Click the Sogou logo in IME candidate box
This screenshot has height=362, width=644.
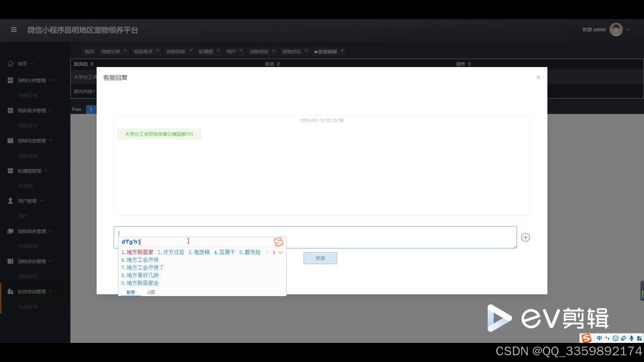pos(278,242)
